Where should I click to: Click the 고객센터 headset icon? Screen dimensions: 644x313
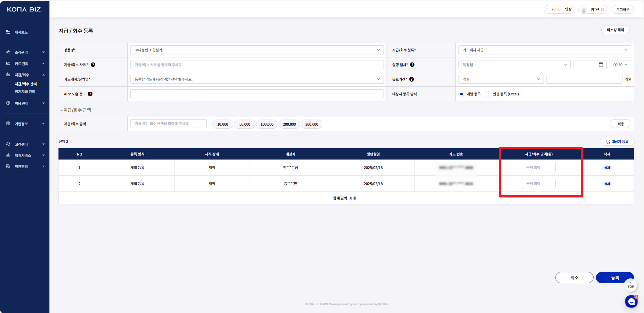(8, 144)
